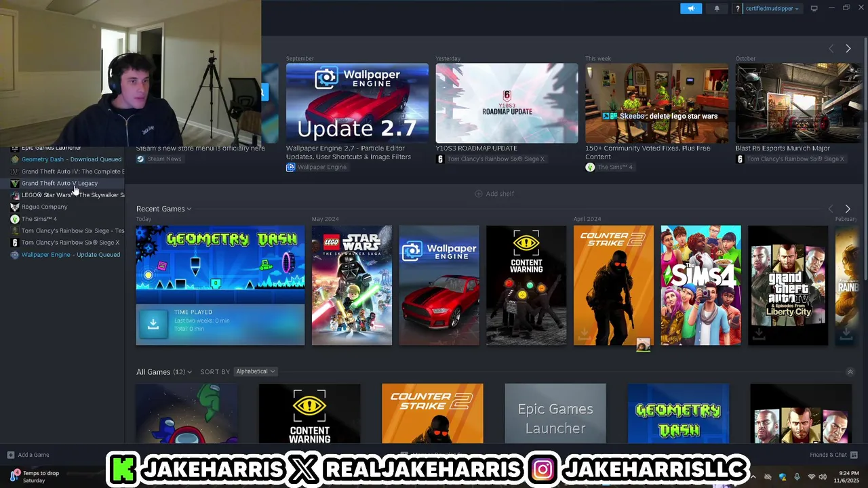
Task: Open Epic Games Launcher tile in All Games
Action: (x=555, y=413)
